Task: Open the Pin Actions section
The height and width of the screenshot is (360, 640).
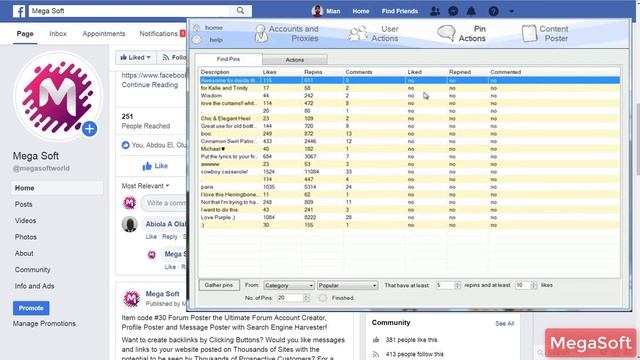Action: pyautogui.click(x=462, y=33)
